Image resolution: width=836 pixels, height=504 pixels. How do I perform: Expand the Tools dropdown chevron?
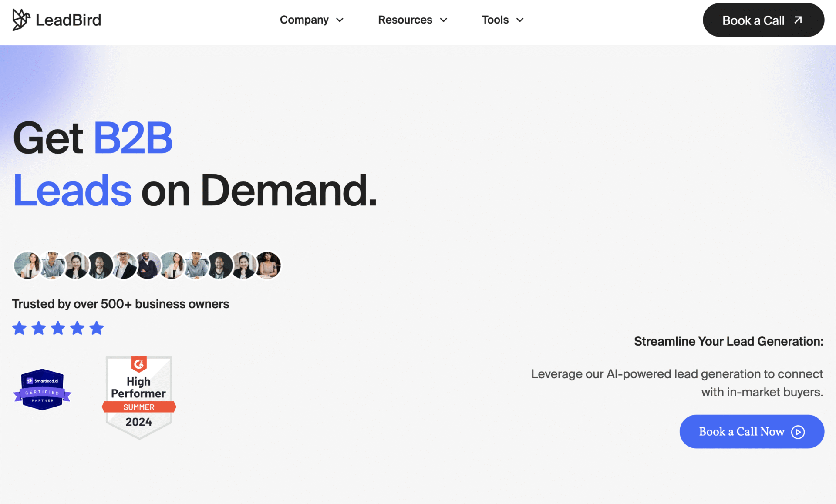(520, 20)
